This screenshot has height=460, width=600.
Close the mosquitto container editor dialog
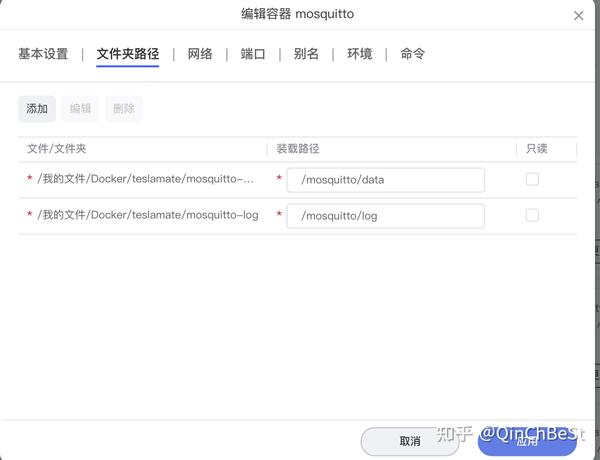pos(579,16)
